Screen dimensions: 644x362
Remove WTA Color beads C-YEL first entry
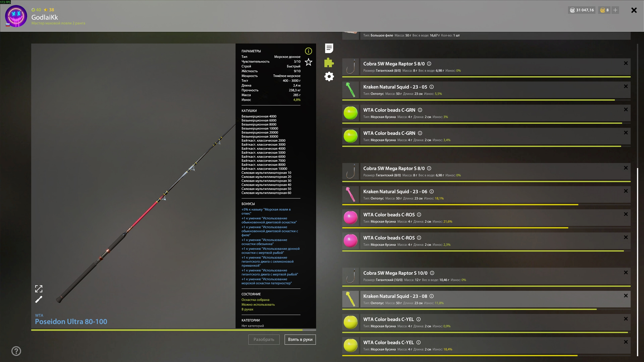pos(626,319)
